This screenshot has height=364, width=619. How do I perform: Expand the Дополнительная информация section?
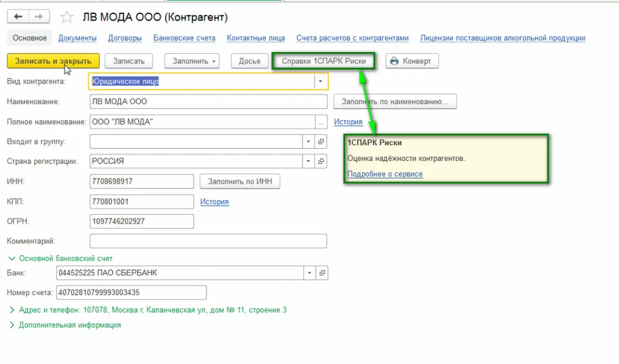tap(12, 325)
